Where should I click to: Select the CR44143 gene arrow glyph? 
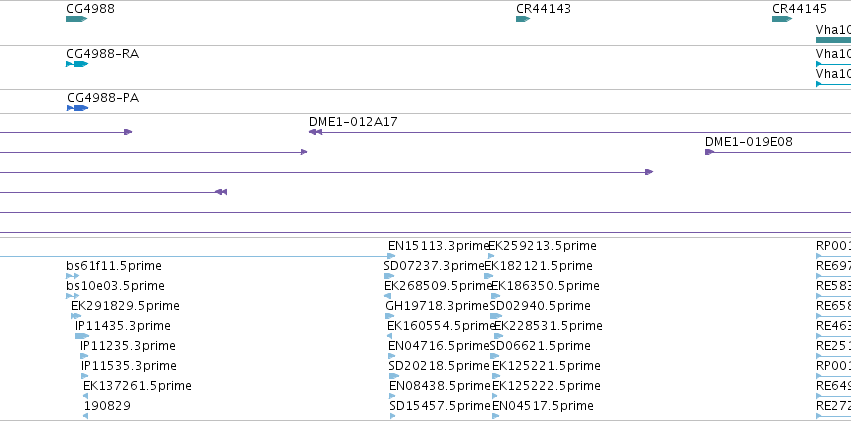523,19
